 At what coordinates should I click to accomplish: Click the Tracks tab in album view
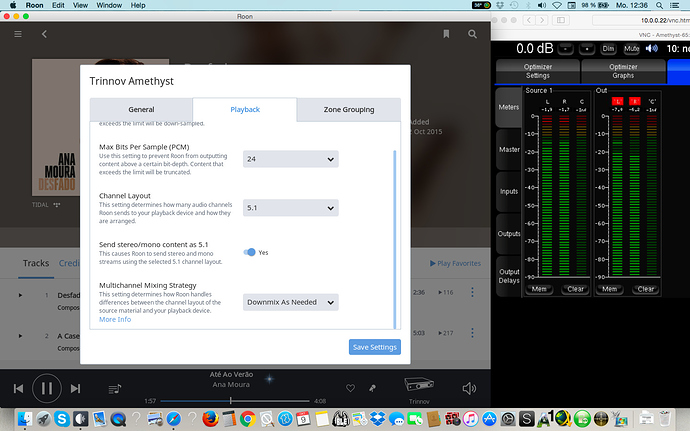click(36, 263)
